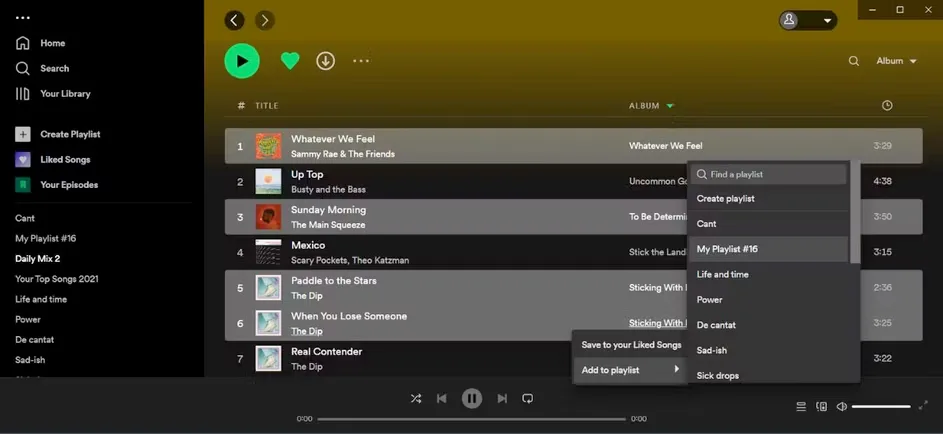
Task: Start playback with the green play button
Action: tap(242, 61)
